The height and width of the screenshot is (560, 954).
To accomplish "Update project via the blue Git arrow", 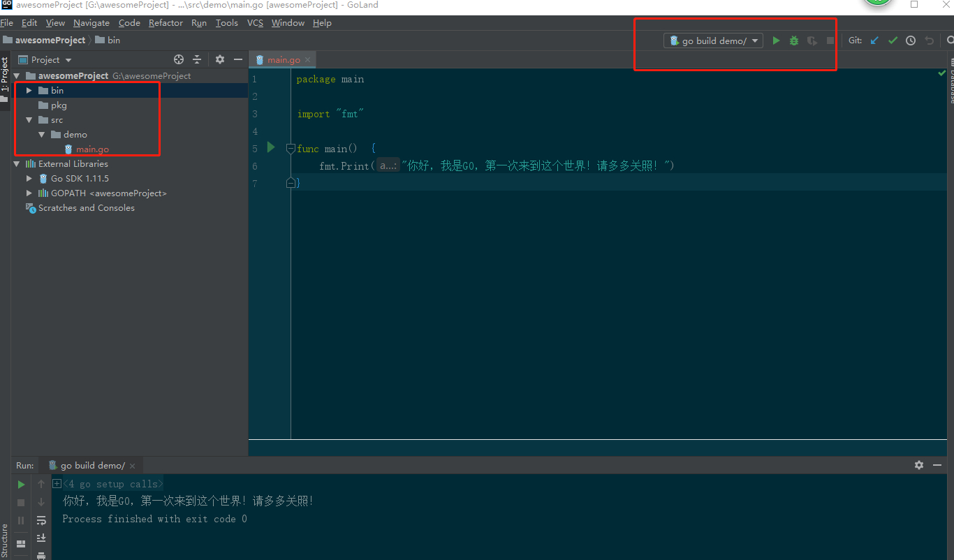I will [x=874, y=40].
